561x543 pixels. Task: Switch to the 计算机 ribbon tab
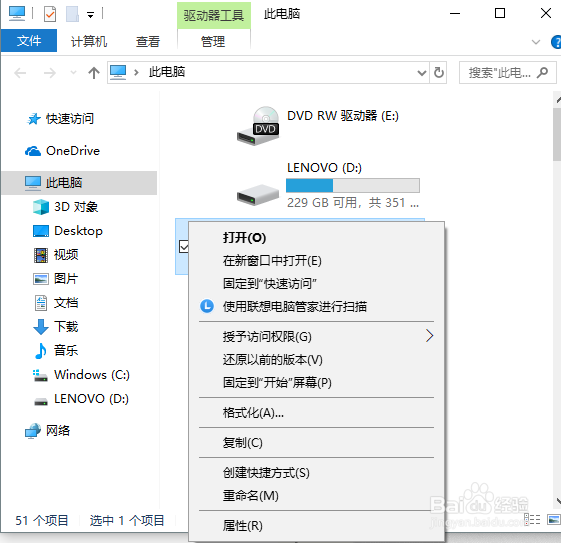89,41
